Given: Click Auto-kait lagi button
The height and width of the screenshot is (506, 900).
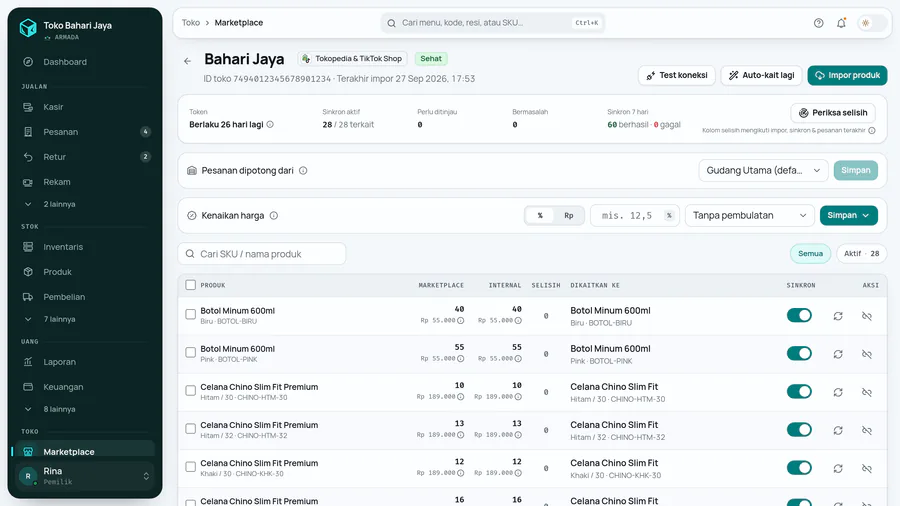Looking at the screenshot, I should [x=761, y=75].
